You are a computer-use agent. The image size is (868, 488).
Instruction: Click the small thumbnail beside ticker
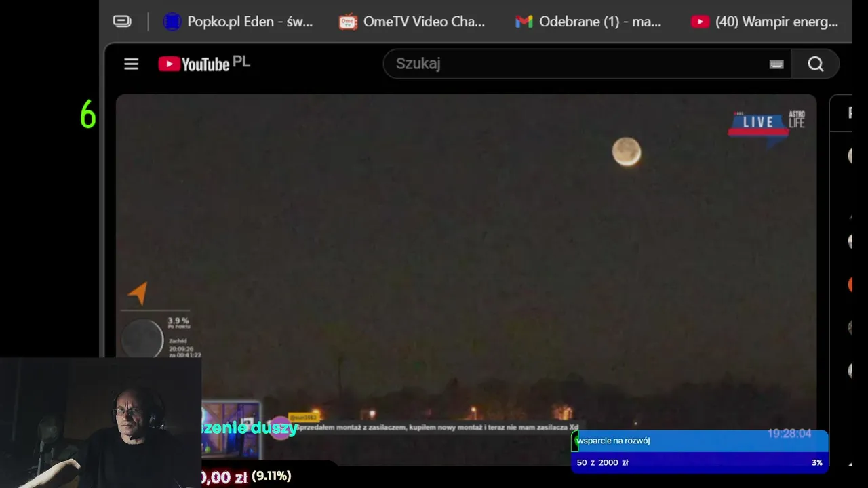tap(231, 430)
